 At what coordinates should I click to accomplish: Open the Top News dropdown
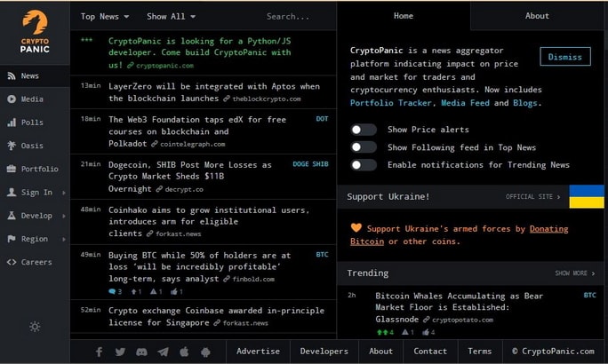[105, 17]
